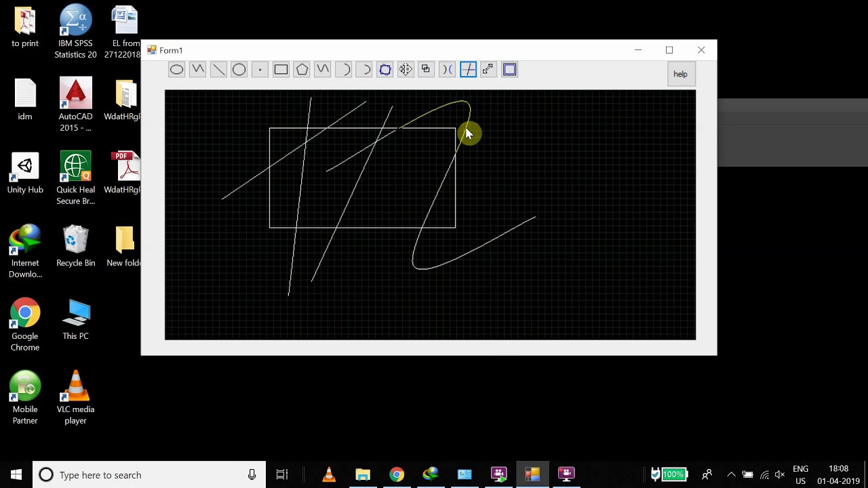868x488 pixels.
Task: Select the rectangle drawing tool
Action: click(281, 69)
